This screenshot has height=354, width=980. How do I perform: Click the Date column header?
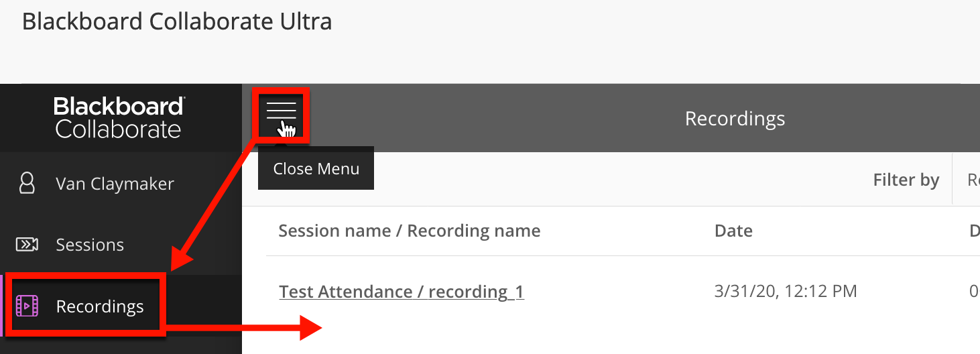pos(733,231)
